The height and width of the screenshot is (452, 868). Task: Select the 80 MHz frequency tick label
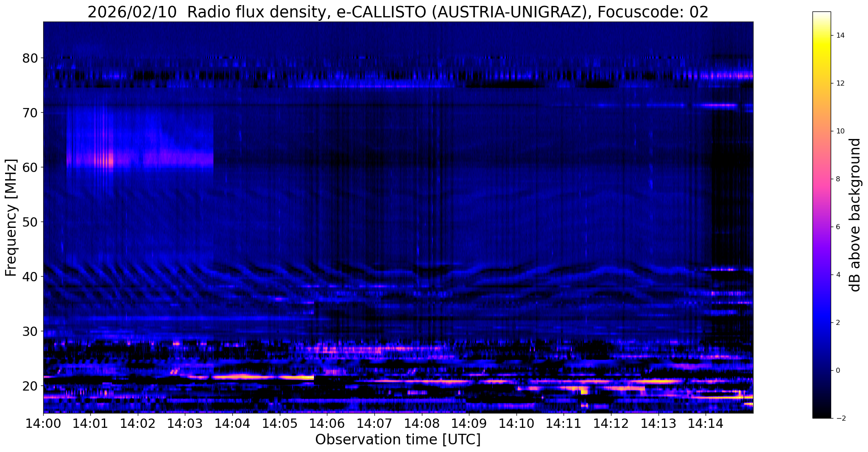click(30, 58)
